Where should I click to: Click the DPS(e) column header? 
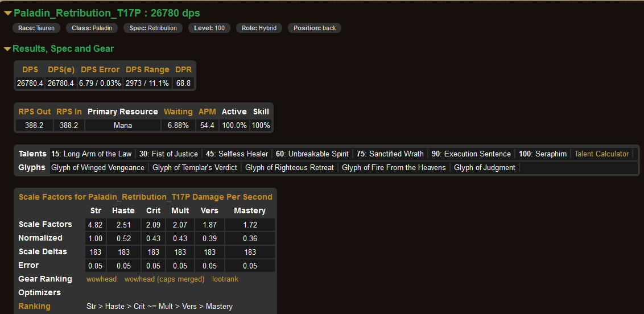point(61,69)
